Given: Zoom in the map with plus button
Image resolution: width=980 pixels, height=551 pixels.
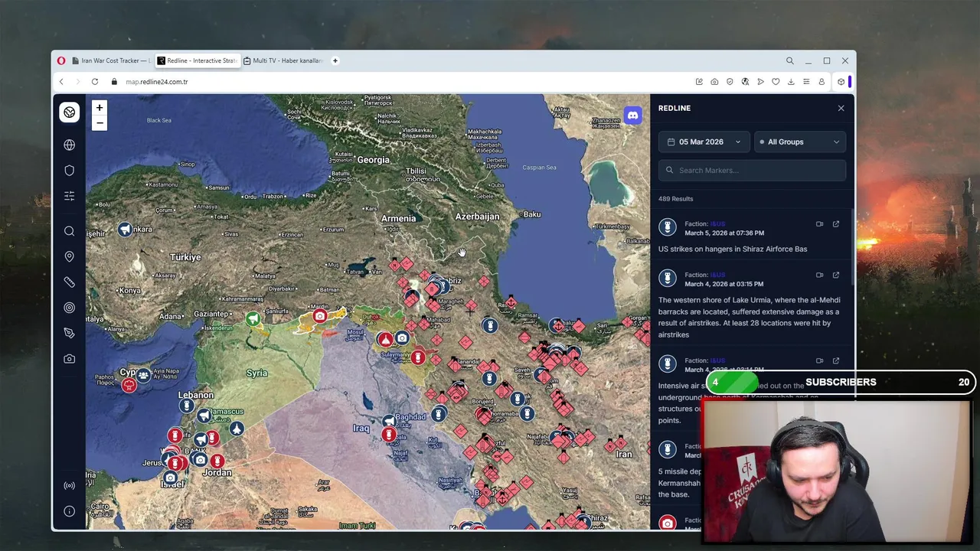Looking at the screenshot, I should click(x=99, y=108).
